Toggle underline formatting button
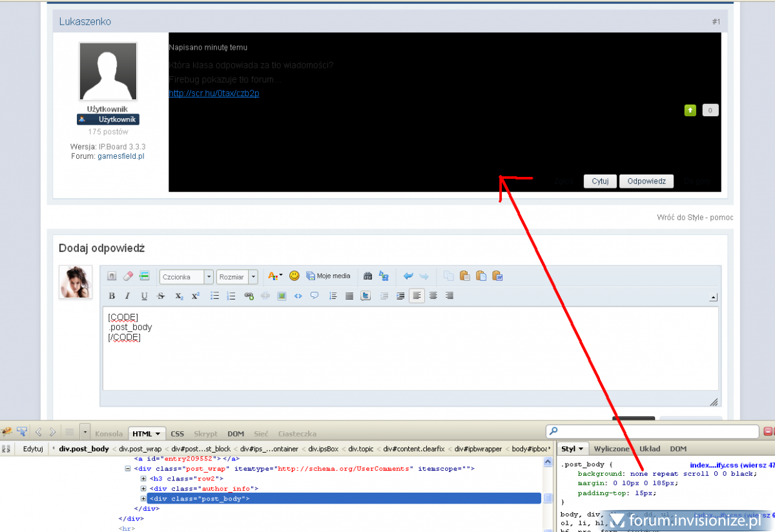The height and width of the screenshot is (532, 775). 144,296
